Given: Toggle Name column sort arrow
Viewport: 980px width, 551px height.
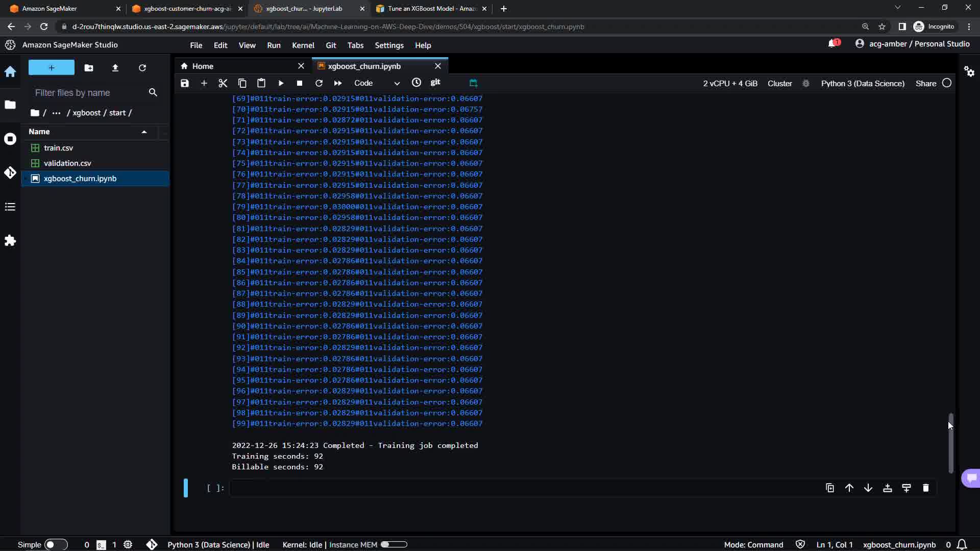Looking at the screenshot, I should point(144,132).
